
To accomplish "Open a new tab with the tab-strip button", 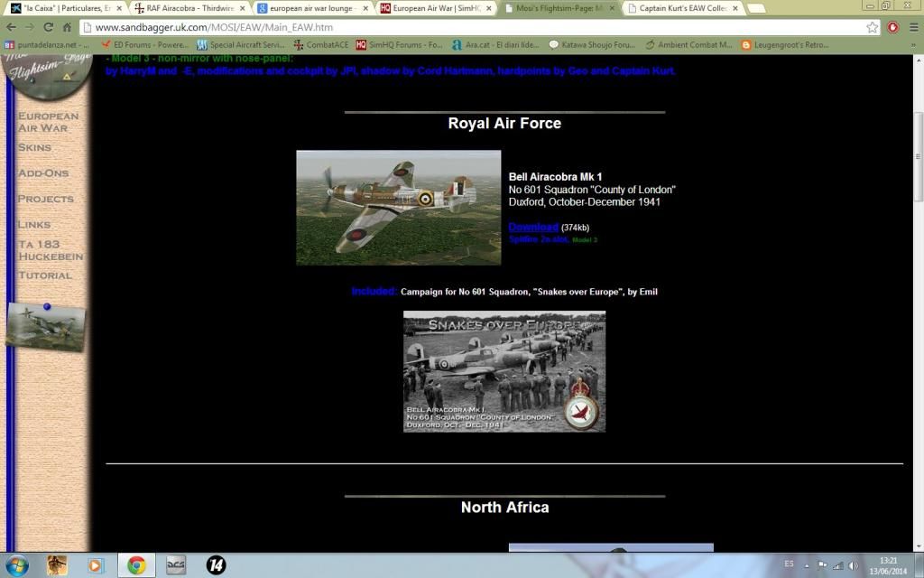I will tap(756, 9).
